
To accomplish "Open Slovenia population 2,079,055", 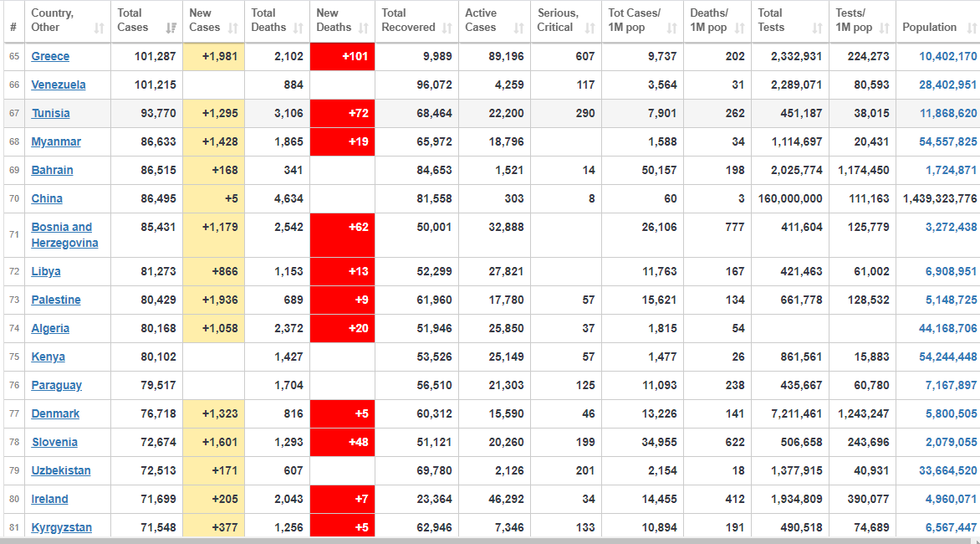I will 952,442.
